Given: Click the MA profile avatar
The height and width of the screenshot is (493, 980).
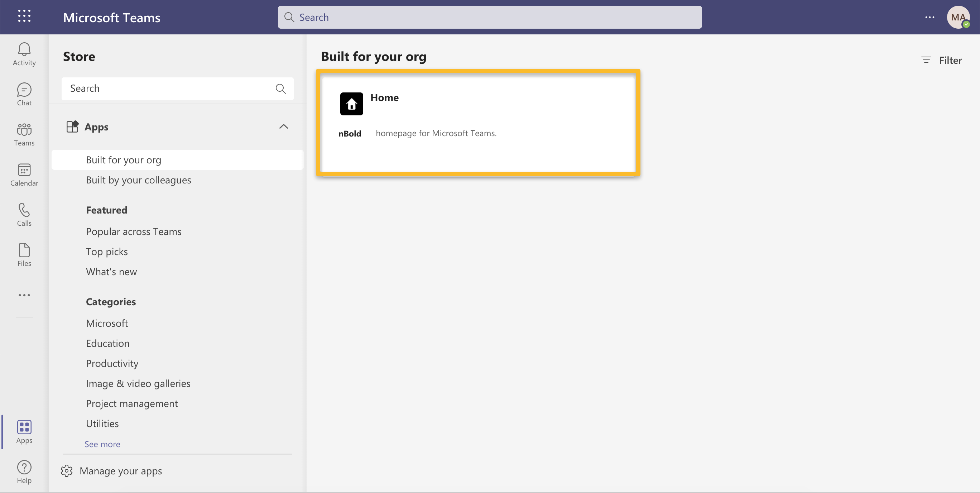Looking at the screenshot, I should (957, 17).
